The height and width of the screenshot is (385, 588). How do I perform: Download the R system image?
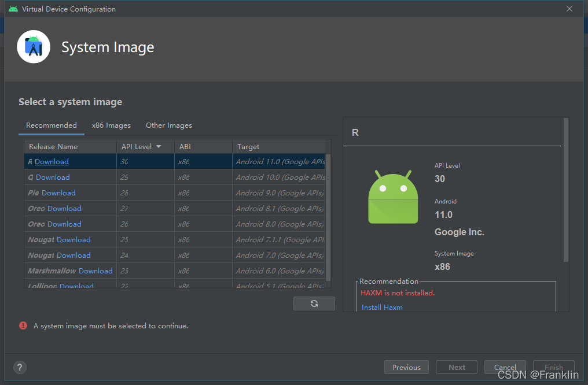pos(52,162)
